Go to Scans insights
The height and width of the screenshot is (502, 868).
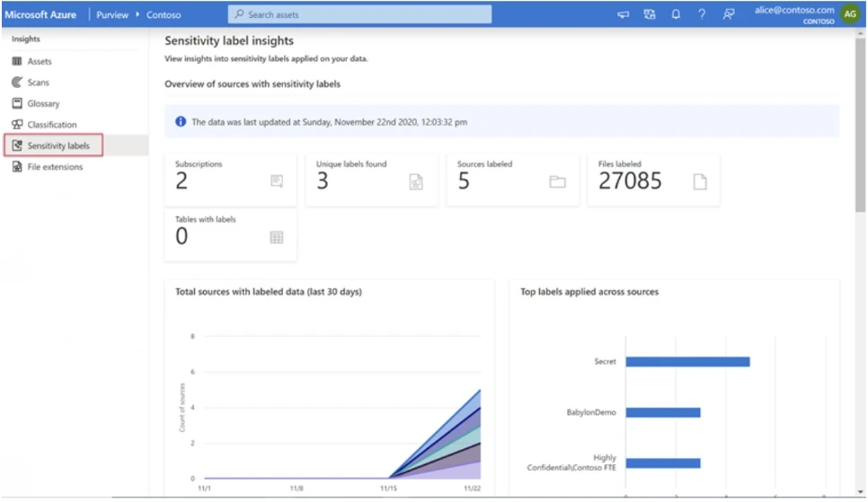(38, 83)
